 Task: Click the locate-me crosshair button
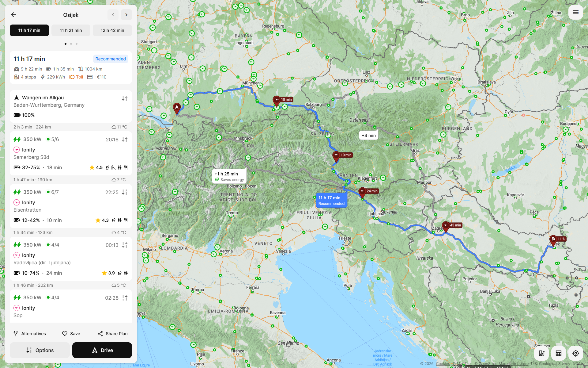pyautogui.click(x=575, y=353)
